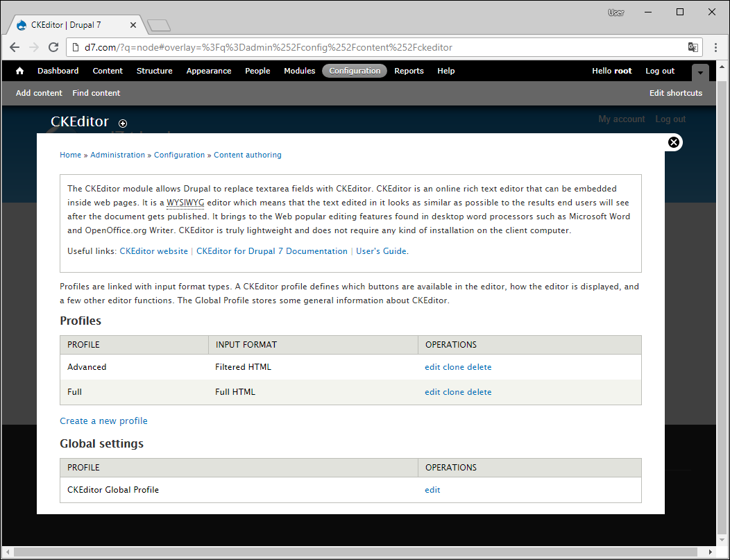Clone the Advanced profile
This screenshot has width=730, height=560.
(453, 367)
